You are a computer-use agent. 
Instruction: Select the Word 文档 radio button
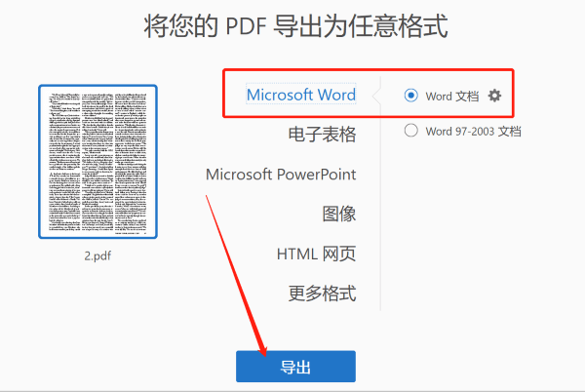coord(410,96)
